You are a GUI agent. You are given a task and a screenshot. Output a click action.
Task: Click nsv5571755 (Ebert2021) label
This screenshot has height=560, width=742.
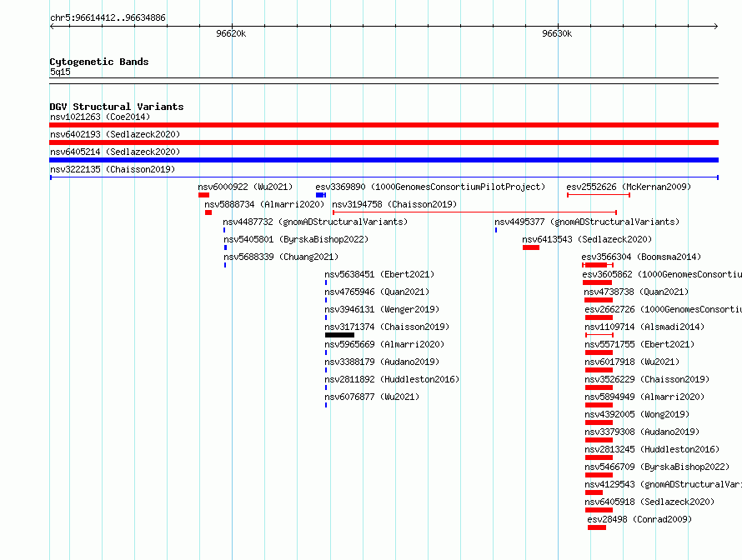[x=639, y=344]
